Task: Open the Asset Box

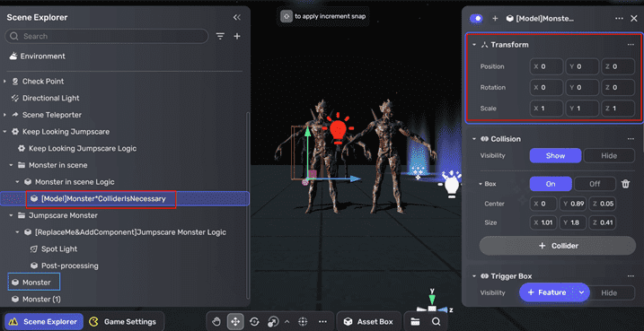Action: [368, 322]
